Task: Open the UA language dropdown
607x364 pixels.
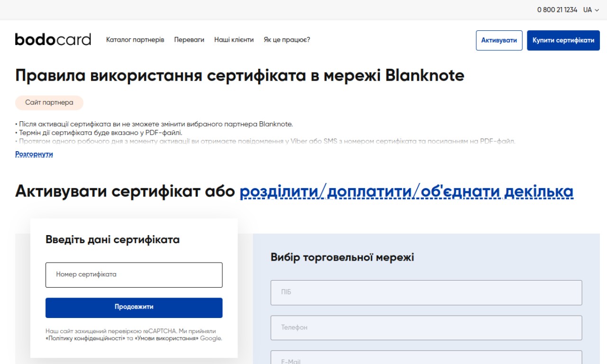Action: [591, 9]
